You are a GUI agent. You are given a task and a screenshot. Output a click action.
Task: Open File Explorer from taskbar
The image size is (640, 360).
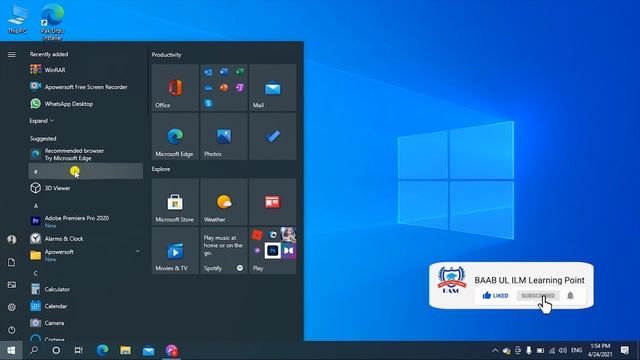(x=125, y=350)
